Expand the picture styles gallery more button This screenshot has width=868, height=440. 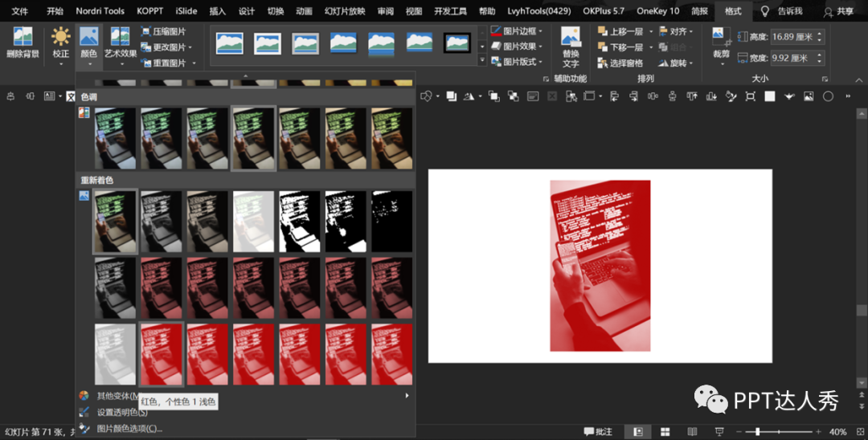[482, 60]
